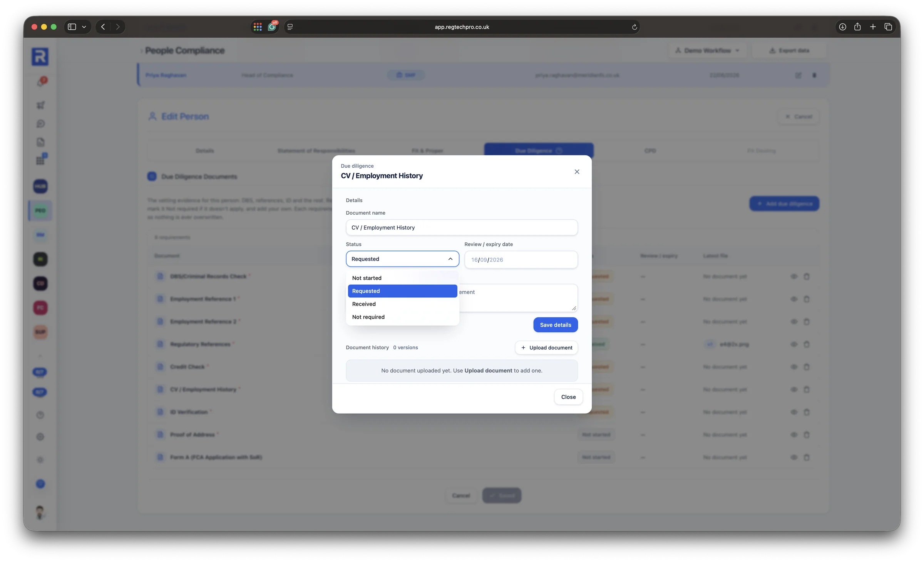Reload the page in Safari
The width and height of the screenshot is (924, 562).
click(x=634, y=27)
